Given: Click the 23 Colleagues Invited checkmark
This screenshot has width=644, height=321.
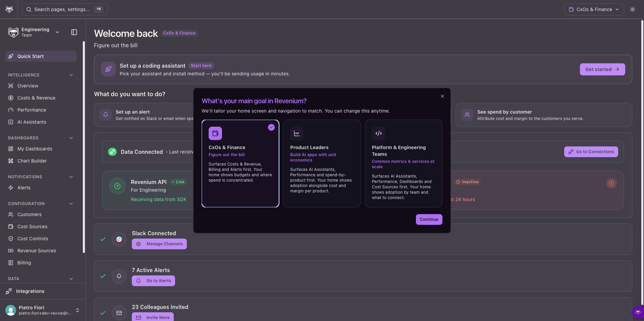Looking at the screenshot, I should point(103,313).
